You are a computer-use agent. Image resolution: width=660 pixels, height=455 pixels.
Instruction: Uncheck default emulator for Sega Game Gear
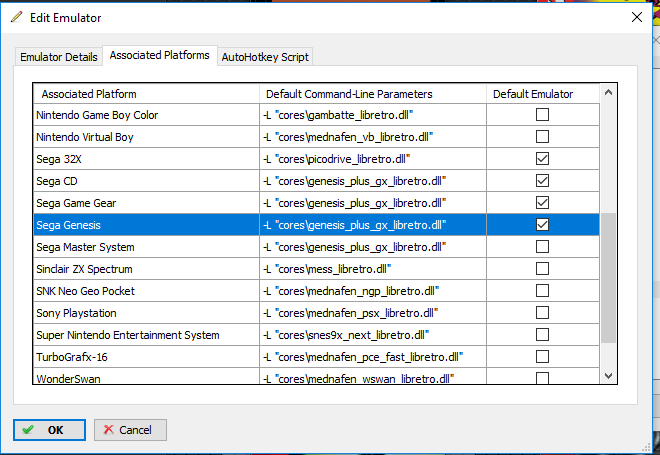coord(542,202)
